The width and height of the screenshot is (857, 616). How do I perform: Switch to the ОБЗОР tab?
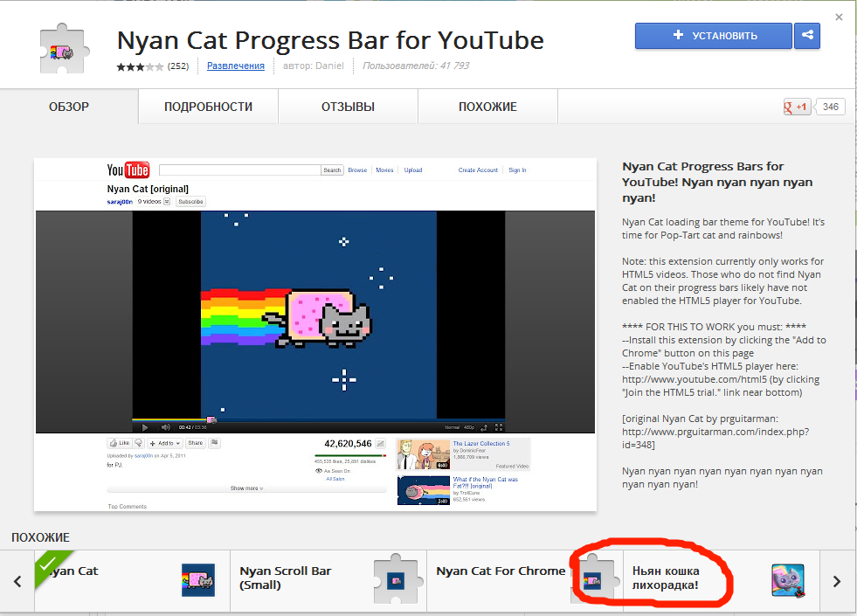tap(69, 107)
